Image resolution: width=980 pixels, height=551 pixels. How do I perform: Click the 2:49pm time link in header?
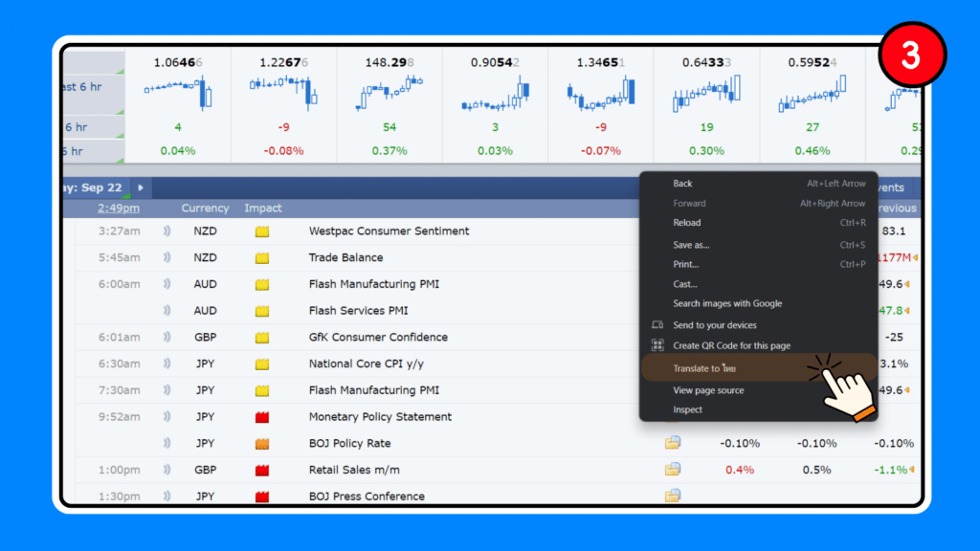point(118,208)
